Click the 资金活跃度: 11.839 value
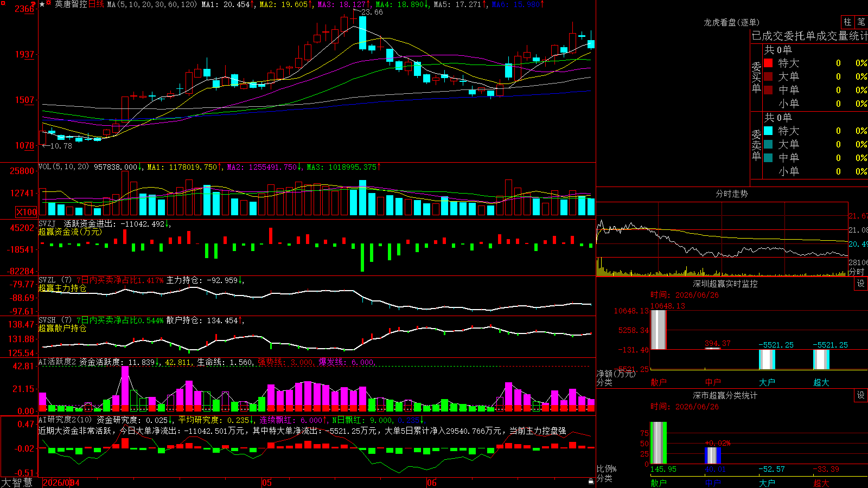Image resolution: width=868 pixels, height=488 pixels. (117, 362)
